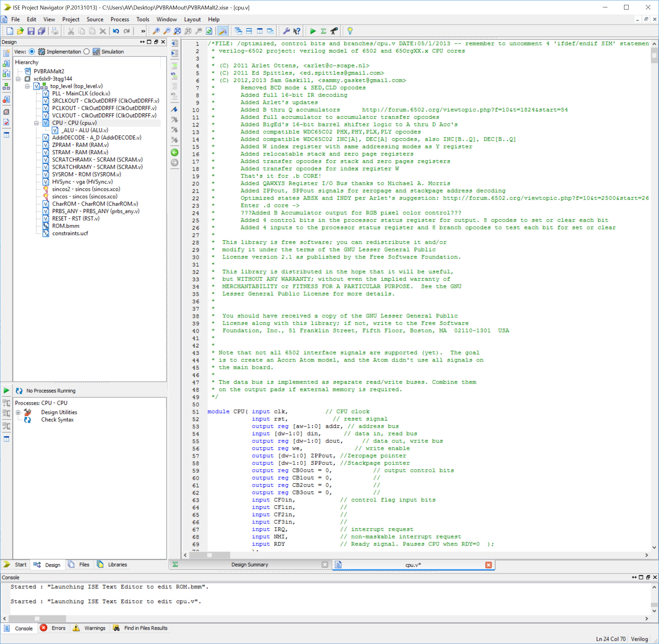The height and width of the screenshot is (644, 659).
Task: Collapse the xc6slx9-3tqg144 device node
Action: point(18,79)
